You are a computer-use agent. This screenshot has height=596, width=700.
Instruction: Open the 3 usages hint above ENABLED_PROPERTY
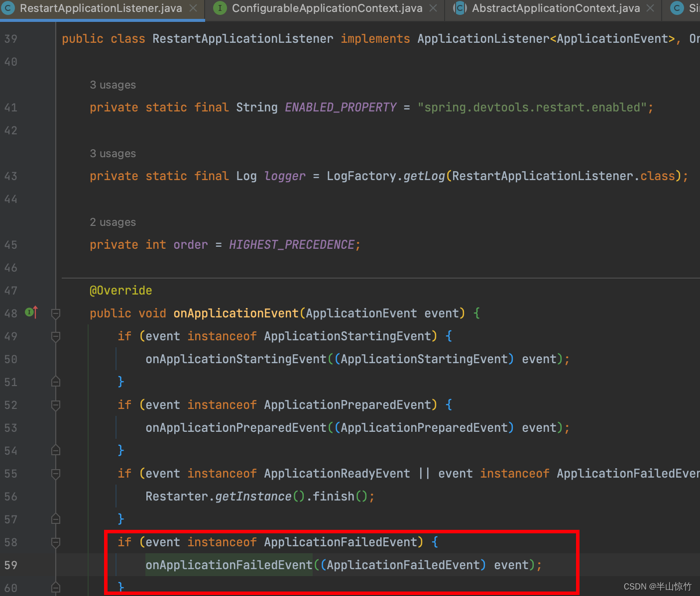click(x=113, y=85)
